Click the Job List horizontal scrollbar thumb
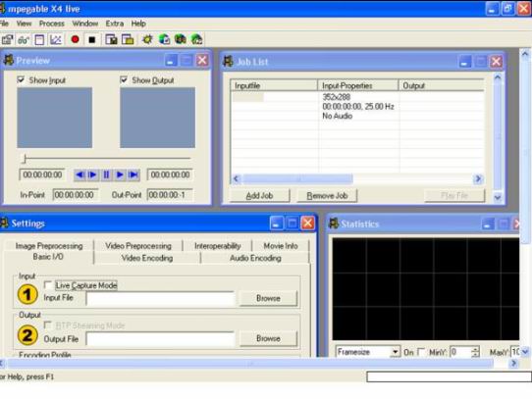This screenshot has height=399, width=532. click(x=297, y=178)
